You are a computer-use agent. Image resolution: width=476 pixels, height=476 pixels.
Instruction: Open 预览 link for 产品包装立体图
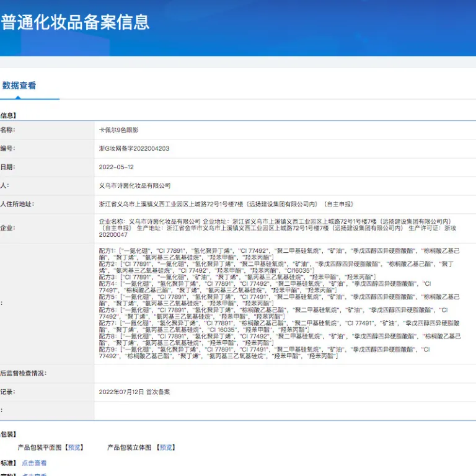point(166,447)
